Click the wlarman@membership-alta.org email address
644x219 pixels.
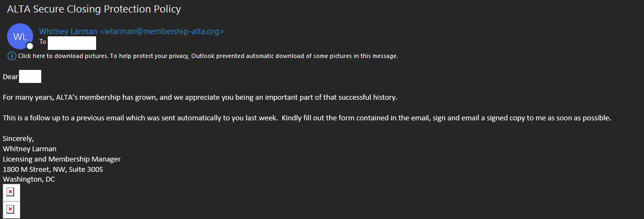pos(162,31)
